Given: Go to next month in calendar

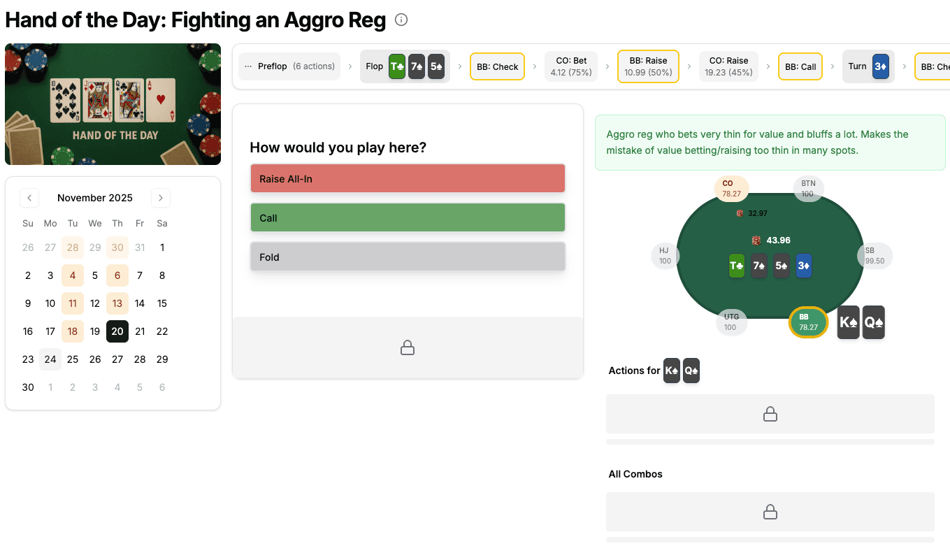Looking at the screenshot, I should coord(161,198).
